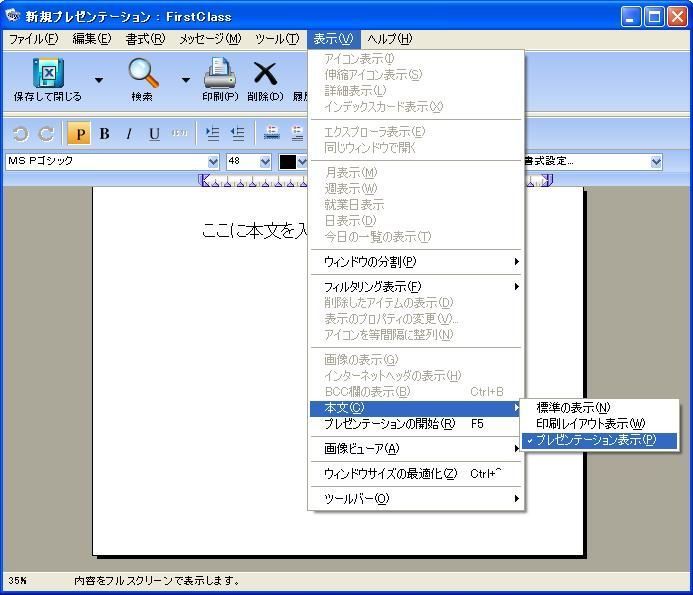Click the 保存して閉じる (Save and Close) icon

tap(47, 75)
